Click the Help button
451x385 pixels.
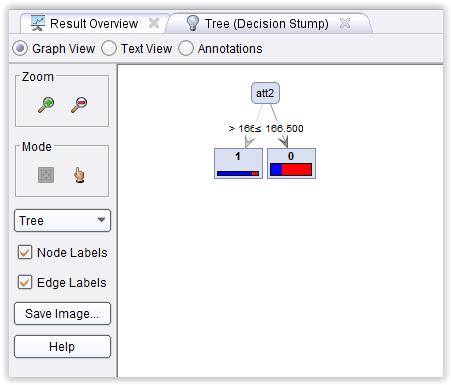click(x=62, y=346)
